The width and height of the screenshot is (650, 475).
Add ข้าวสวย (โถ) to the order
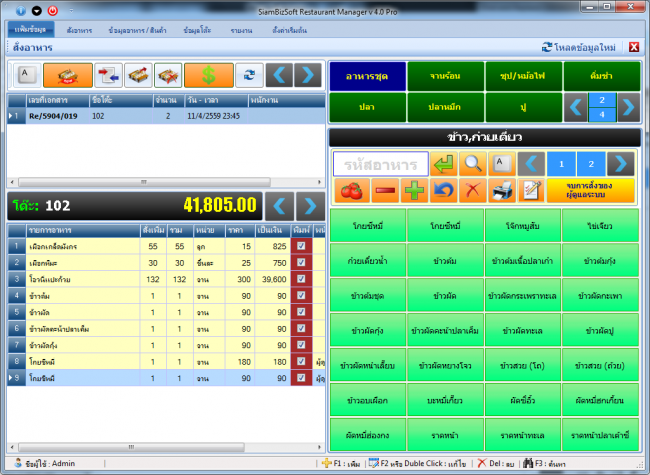click(523, 366)
